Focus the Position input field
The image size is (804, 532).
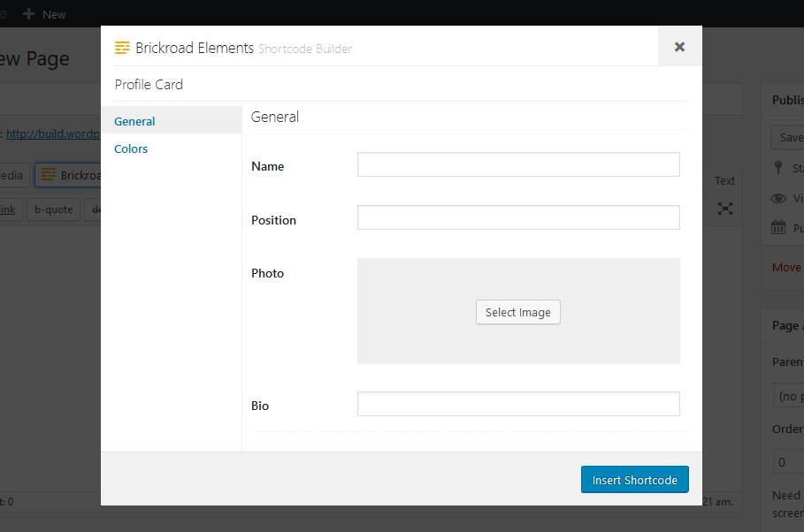518,217
